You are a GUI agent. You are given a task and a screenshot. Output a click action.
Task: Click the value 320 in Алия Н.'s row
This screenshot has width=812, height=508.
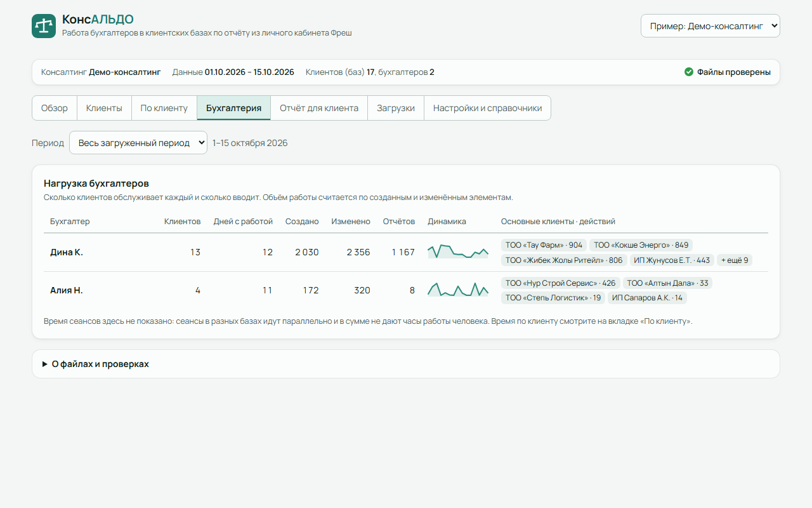point(362,290)
